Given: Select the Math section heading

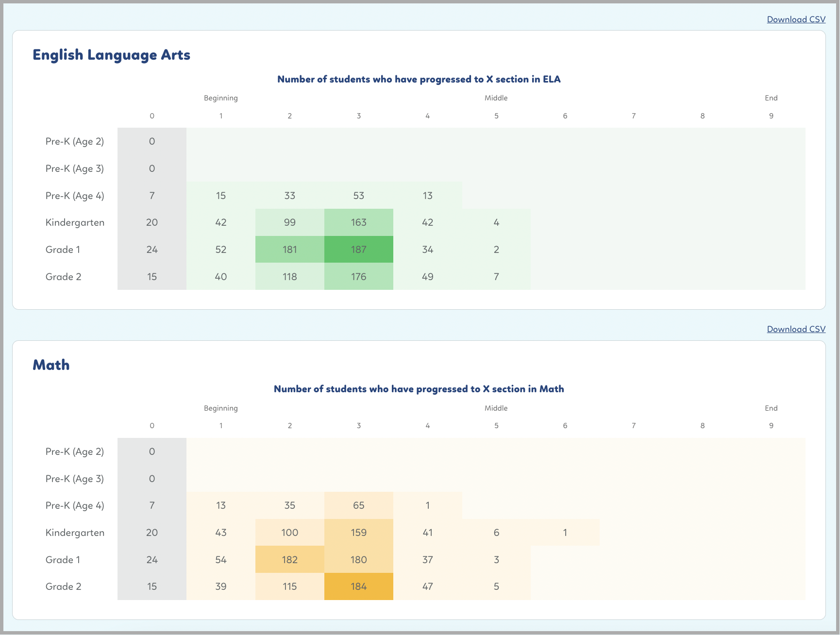Looking at the screenshot, I should tap(51, 365).
